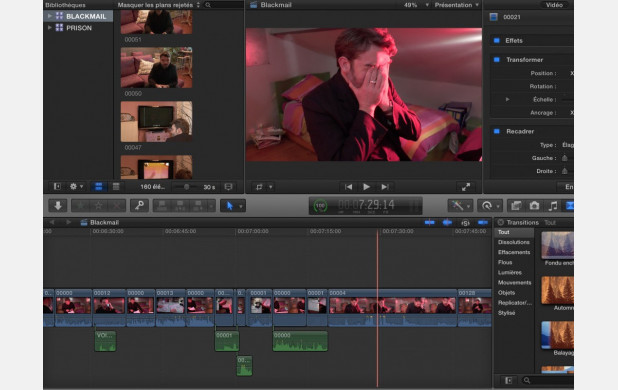Click the search magnifier in clip browser

(x=208, y=5)
